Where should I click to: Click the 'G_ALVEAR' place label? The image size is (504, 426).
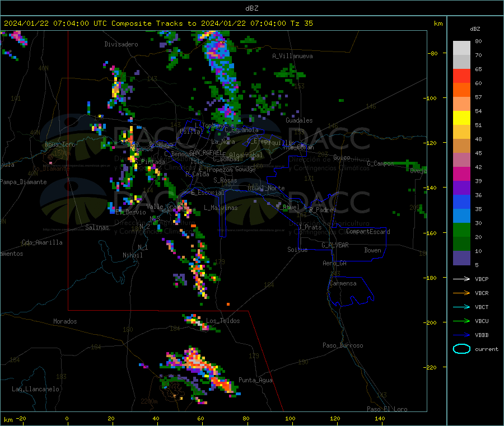(335, 245)
